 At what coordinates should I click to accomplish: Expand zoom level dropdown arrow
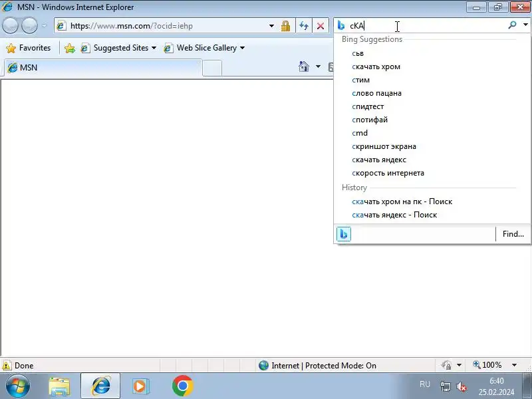[x=514, y=365]
